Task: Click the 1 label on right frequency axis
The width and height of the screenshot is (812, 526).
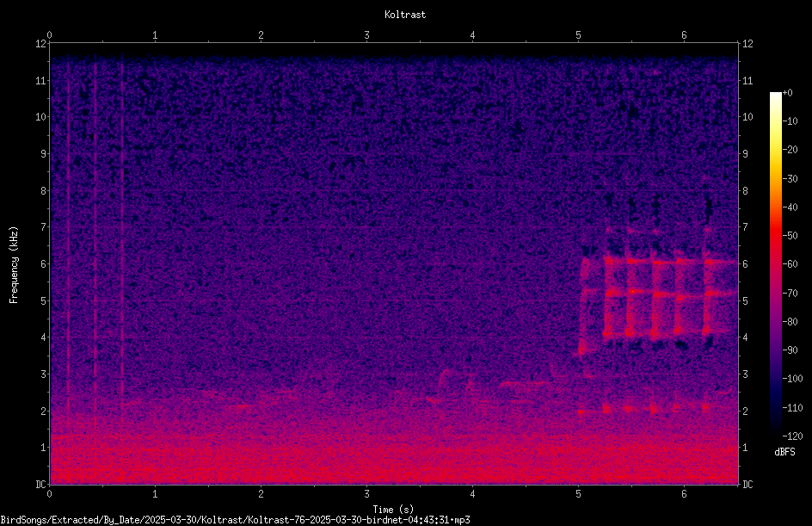Action: point(745,448)
